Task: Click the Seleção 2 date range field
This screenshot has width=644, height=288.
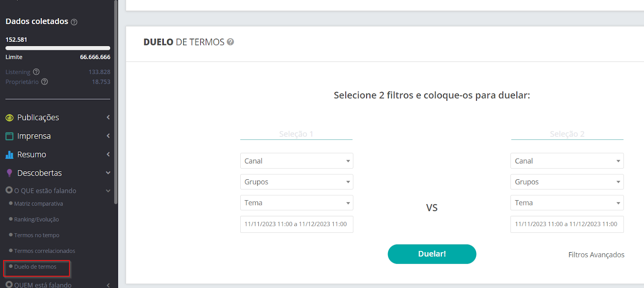Action: 567,224
